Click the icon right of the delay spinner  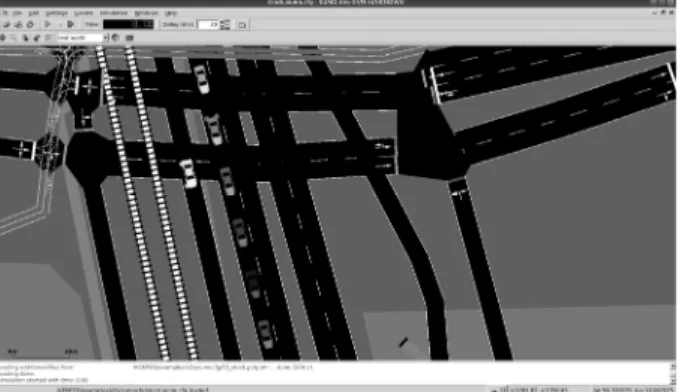[242, 25]
